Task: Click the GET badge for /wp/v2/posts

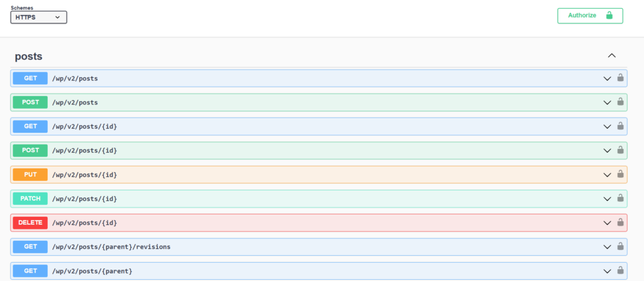Action: coord(30,78)
